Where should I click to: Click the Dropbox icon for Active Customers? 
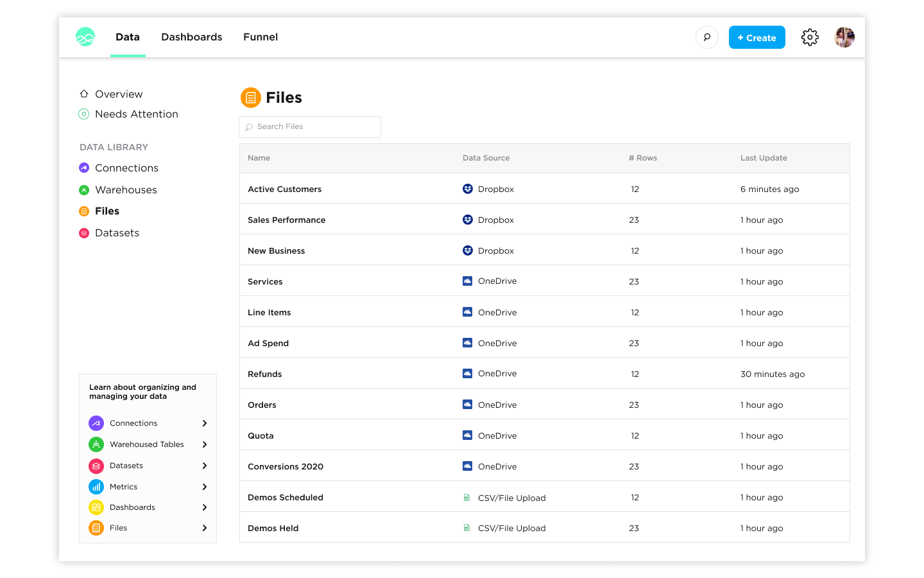pyautogui.click(x=468, y=189)
